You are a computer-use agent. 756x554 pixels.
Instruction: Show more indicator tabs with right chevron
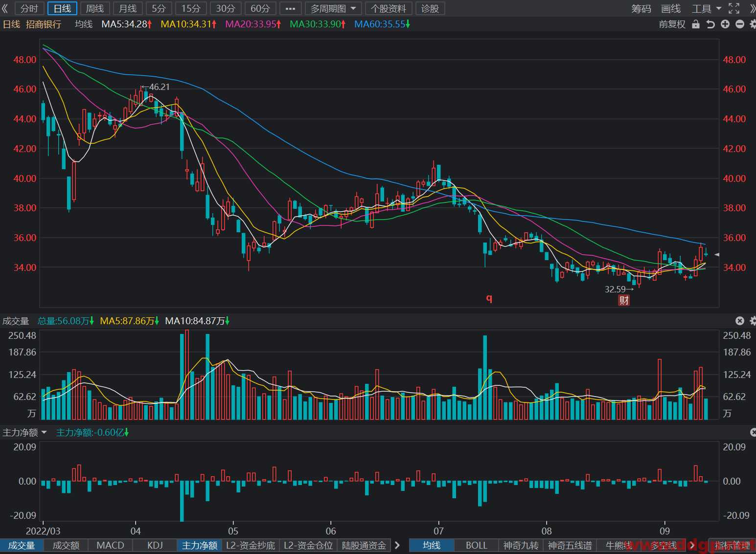point(397,545)
